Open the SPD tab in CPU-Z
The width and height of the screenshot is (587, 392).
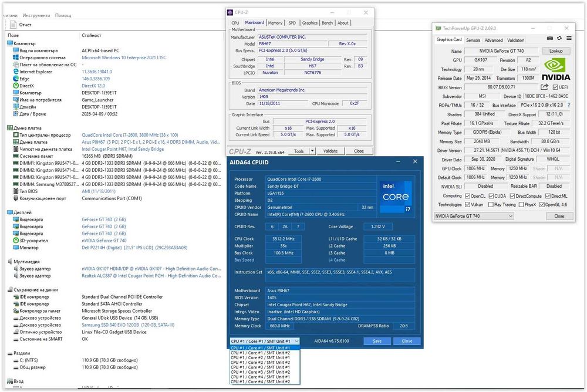click(292, 23)
